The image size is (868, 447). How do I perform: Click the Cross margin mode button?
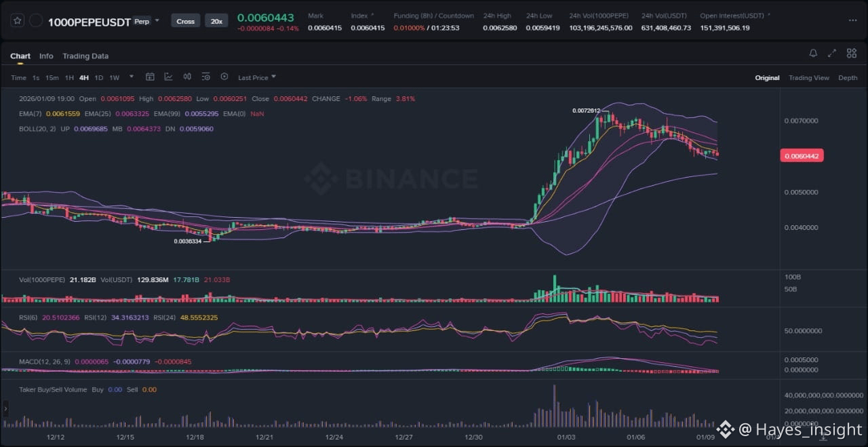pyautogui.click(x=185, y=21)
